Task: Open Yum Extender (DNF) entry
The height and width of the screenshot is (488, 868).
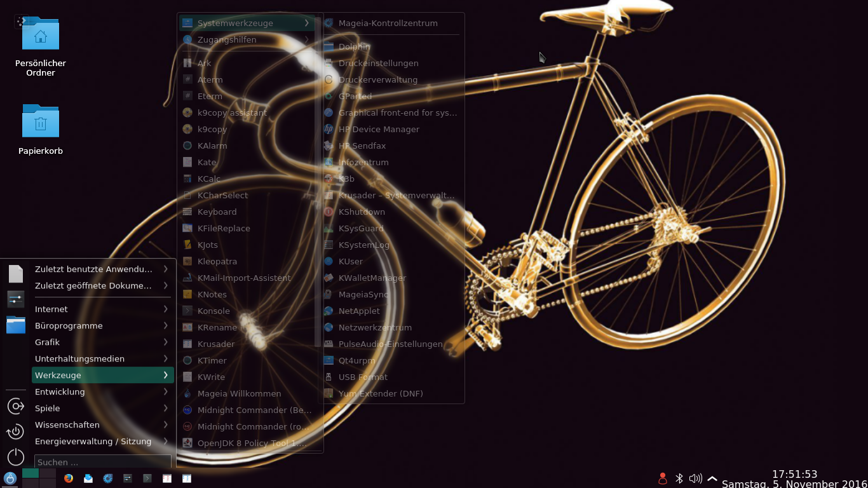Action: 390,393
